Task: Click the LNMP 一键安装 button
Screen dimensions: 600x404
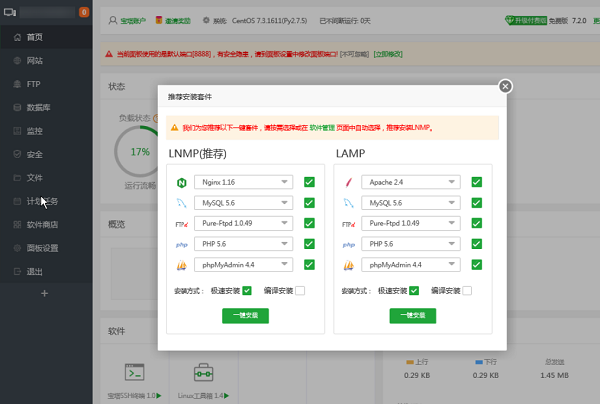Action: (245, 315)
